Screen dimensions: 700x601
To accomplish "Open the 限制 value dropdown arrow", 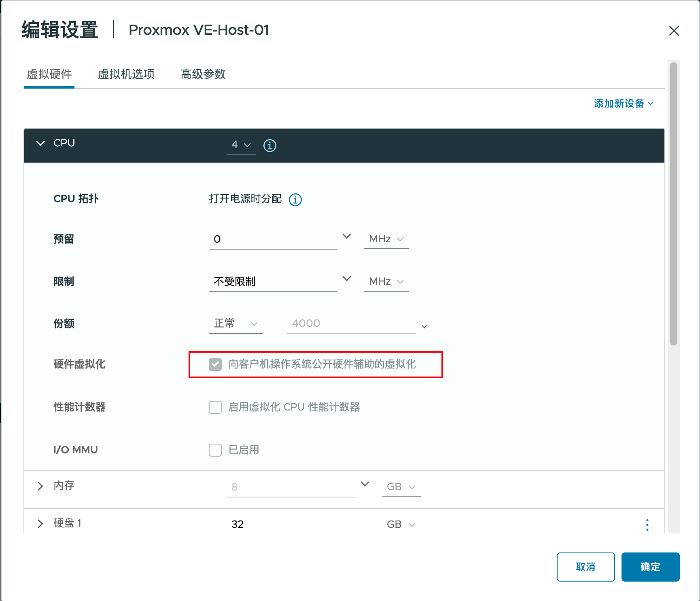I will tap(347, 279).
